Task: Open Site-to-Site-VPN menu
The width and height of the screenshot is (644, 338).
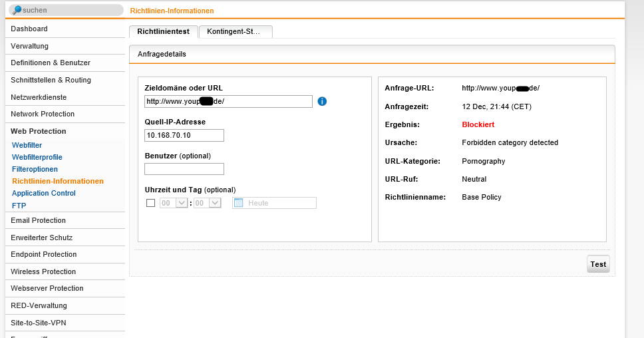Action: pyautogui.click(x=39, y=323)
